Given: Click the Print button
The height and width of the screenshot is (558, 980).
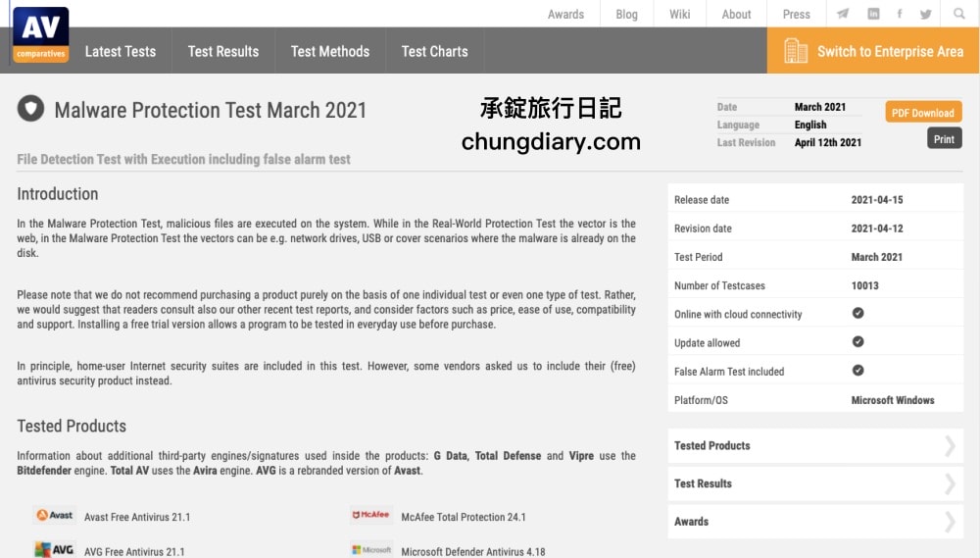Looking at the screenshot, I should (944, 139).
